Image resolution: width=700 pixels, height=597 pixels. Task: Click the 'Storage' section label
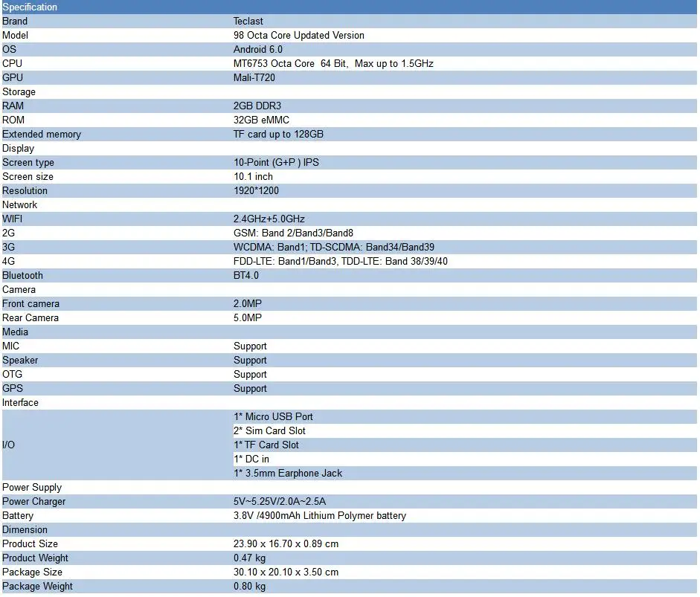coord(19,92)
